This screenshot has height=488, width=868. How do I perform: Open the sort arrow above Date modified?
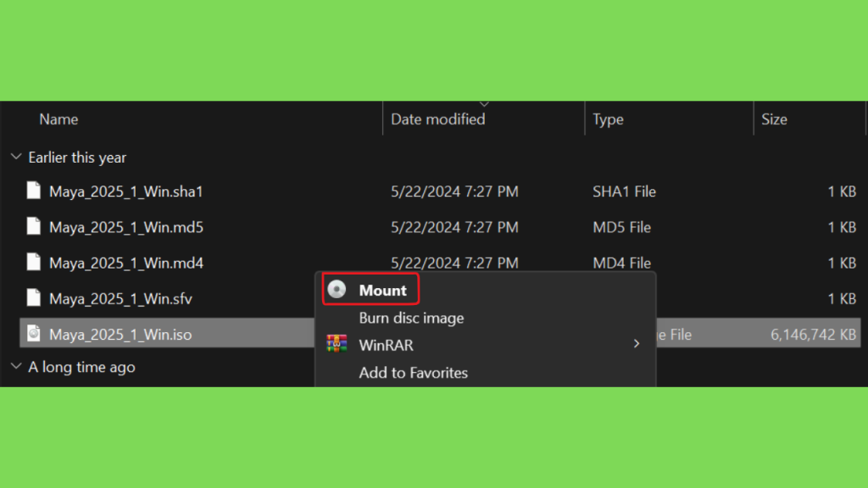(x=484, y=104)
